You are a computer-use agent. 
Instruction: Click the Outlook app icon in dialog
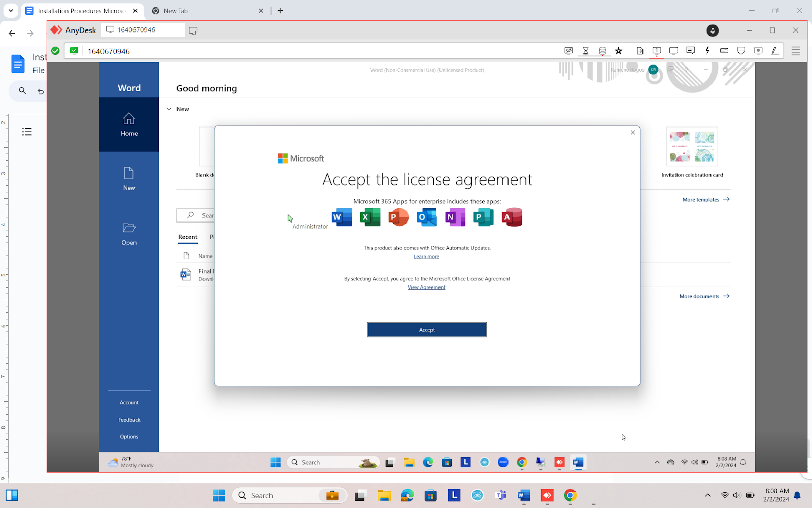pyautogui.click(x=427, y=217)
